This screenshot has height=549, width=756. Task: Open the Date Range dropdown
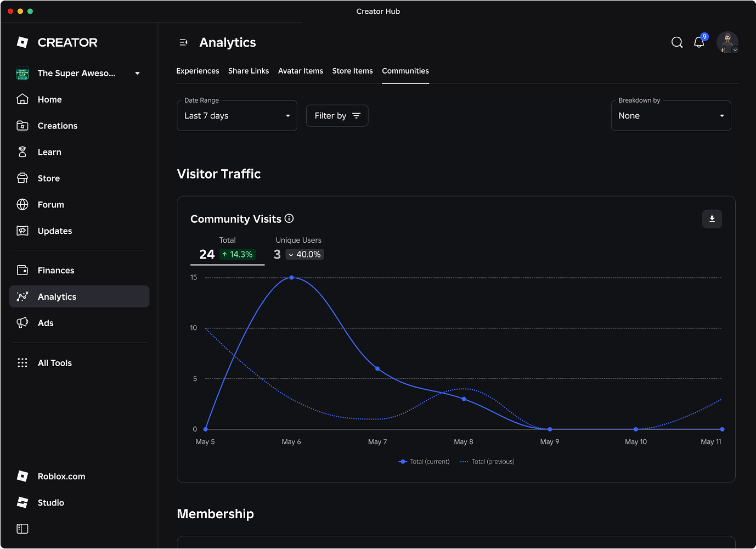click(x=237, y=116)
